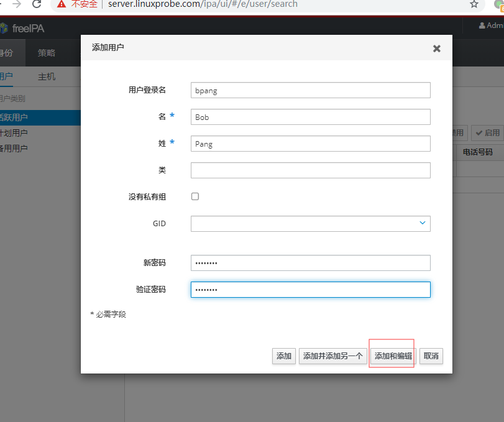The width and height of the screenshot is (504, 422).
Task: Click the 电话号码 column header
Action: click(478, 152)
